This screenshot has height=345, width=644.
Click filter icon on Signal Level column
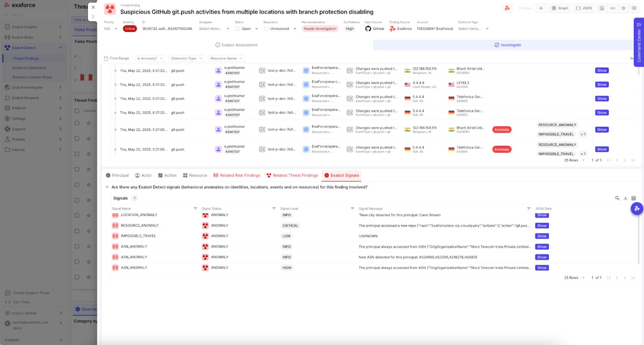(352, 209)
